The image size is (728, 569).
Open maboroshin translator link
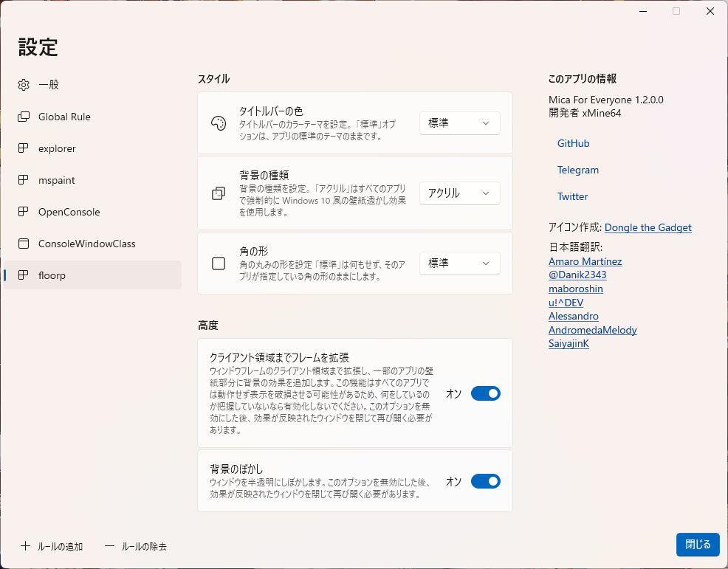tap(576, 289)
